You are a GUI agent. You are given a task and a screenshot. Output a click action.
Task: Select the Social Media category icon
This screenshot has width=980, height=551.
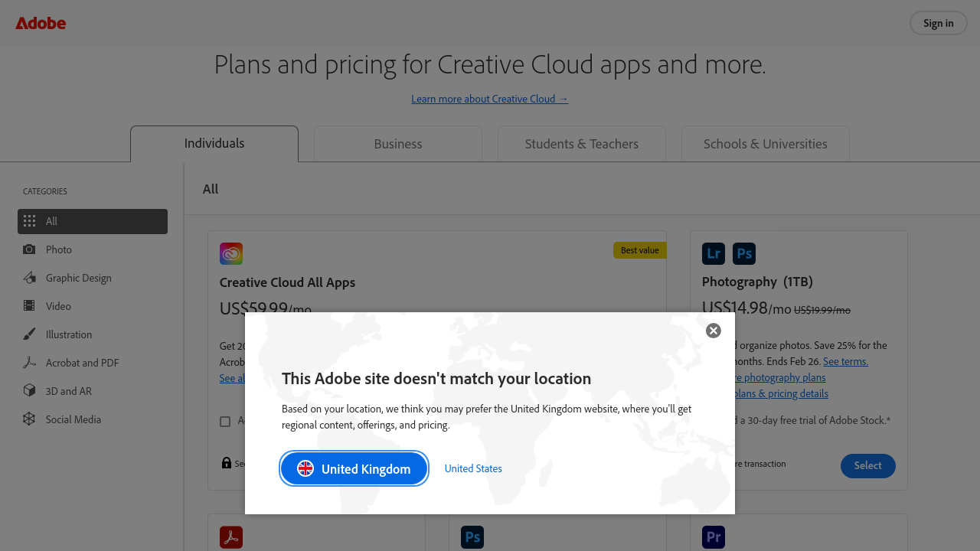(x=29, y=419)
